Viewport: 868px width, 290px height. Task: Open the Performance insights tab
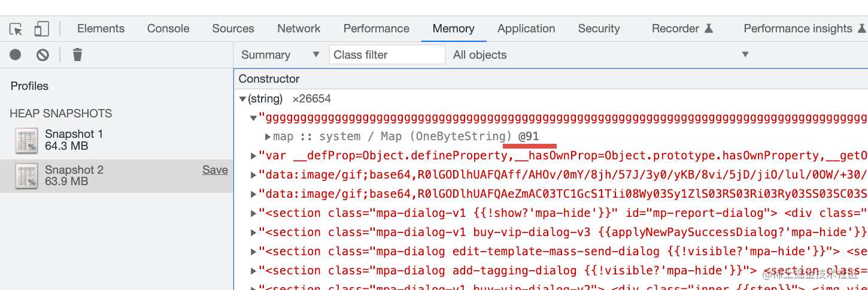[x=797, y=29]
